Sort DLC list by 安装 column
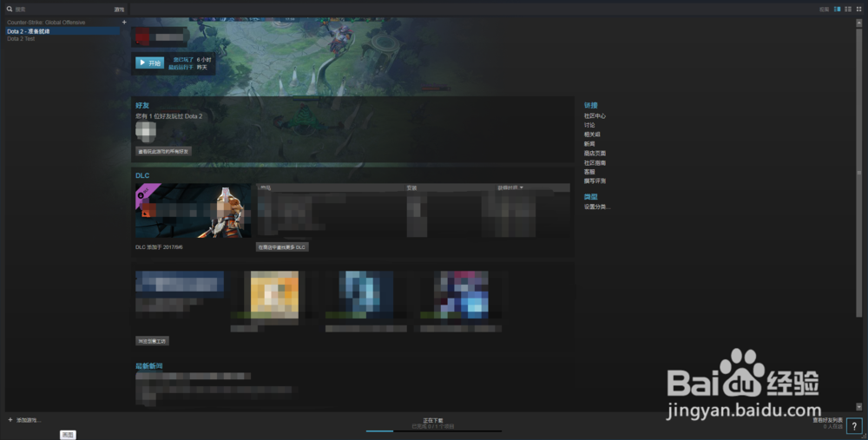 (x=411, y=187)
